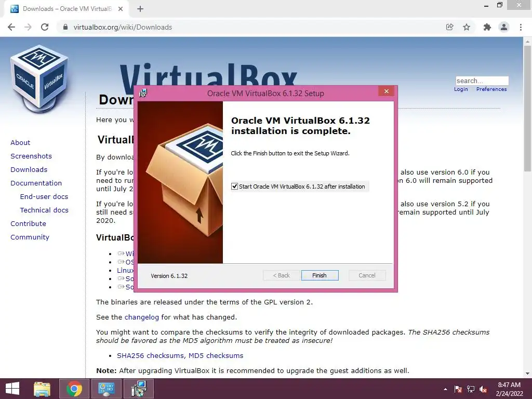The image size is (532, 399).
Task: Click the installer taskbar icon
Action: coord(139,389)
